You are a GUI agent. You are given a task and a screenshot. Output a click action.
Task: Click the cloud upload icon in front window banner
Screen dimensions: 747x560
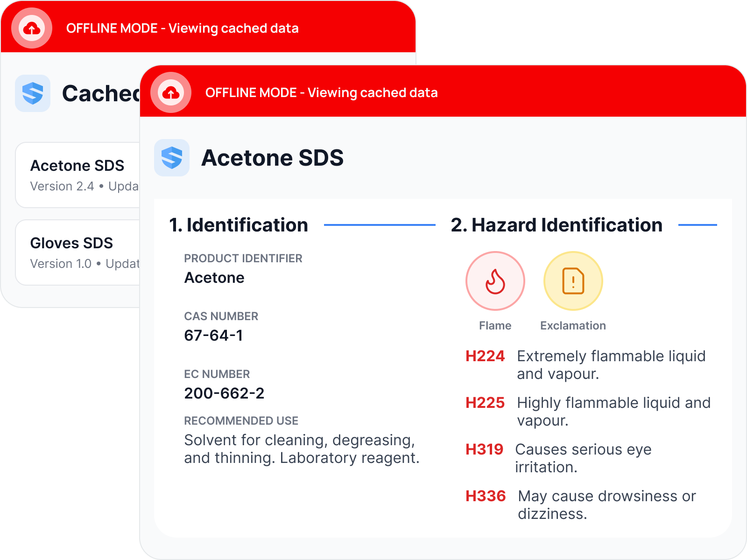coord(171,92)
